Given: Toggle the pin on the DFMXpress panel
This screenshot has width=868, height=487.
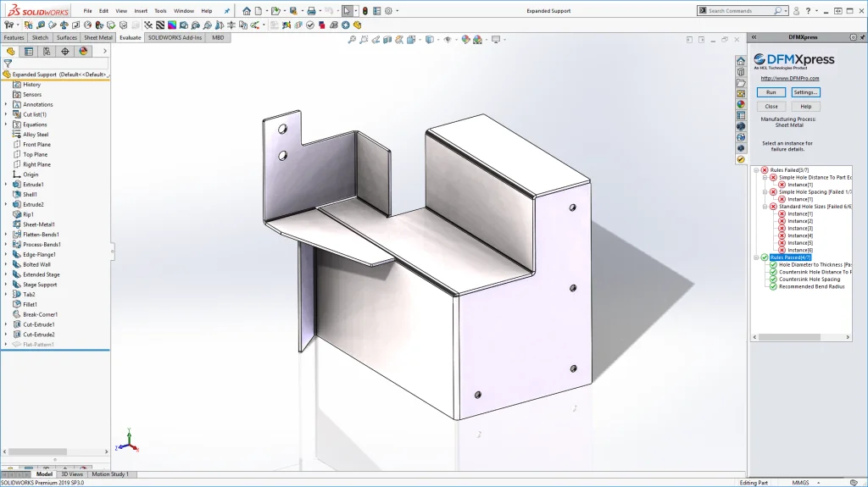Looking at the screenshot, I should click(x=862, y=37).
